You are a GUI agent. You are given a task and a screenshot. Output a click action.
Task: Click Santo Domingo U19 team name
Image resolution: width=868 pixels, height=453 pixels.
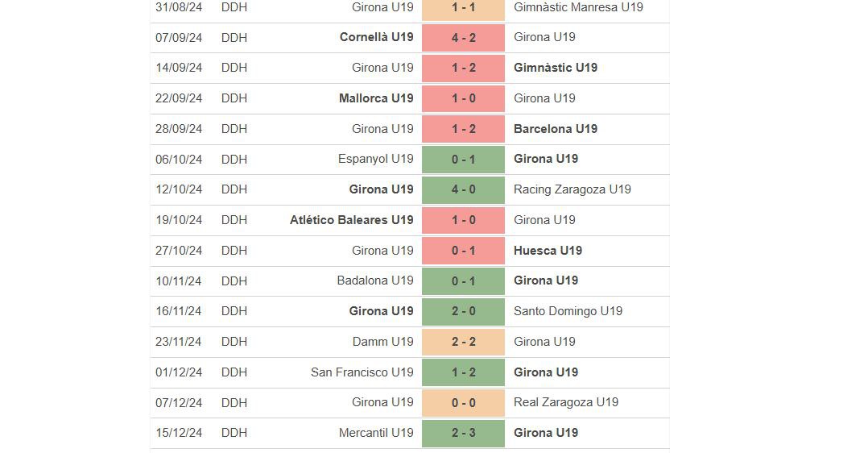point(568,311)
